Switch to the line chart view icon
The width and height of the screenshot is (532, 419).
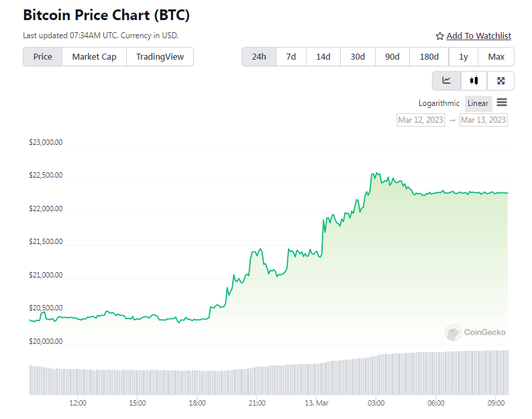point(447,80)
